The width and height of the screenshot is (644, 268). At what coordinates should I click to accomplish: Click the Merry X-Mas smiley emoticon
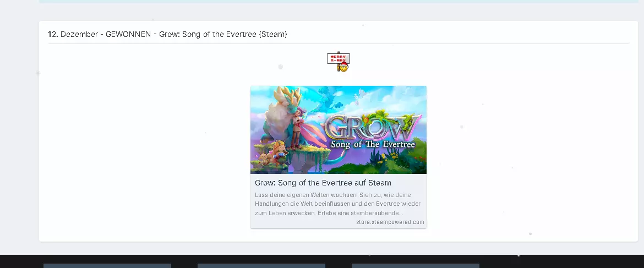[339, 62]
